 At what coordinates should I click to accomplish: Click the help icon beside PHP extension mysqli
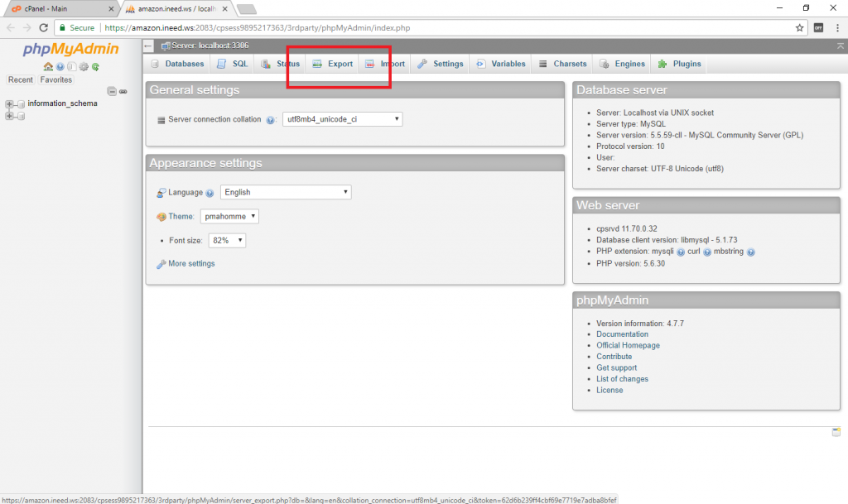(680, 252)
